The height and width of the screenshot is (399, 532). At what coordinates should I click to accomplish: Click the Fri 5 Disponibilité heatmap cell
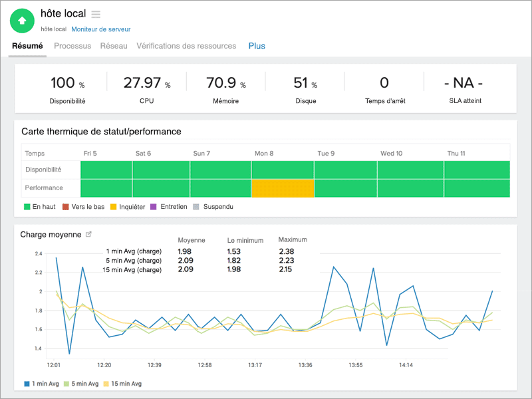tap(106, 170)
